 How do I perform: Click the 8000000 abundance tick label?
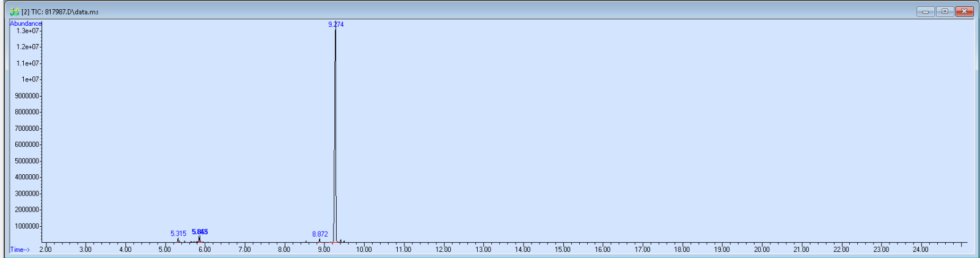[27, 112]
